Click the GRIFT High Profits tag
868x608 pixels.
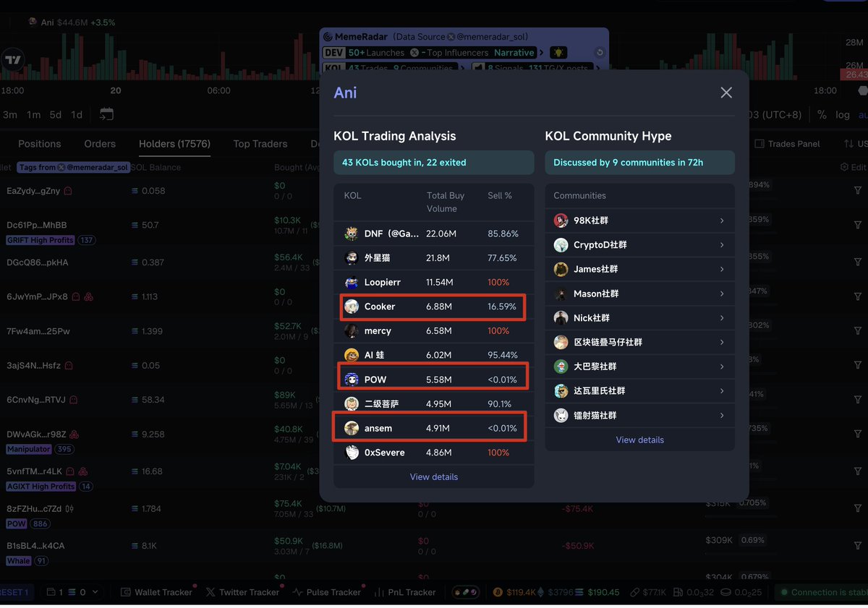[41, 240]
